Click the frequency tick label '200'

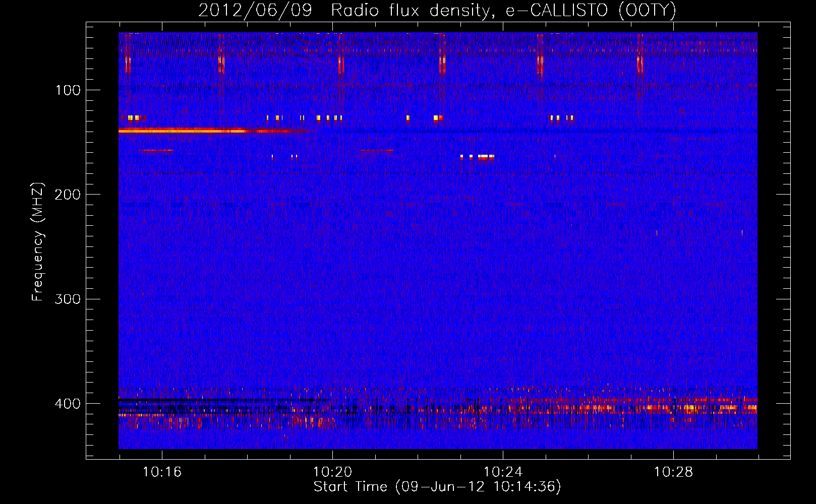pos(68,195)
